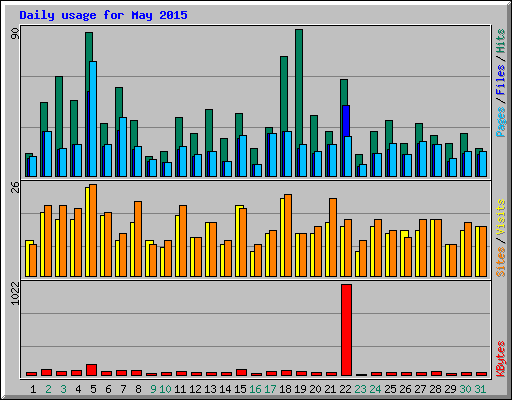Click the green x-axis day label 3
The height and width of the screenshot is (400, 512).
click(x=63, y=389)
